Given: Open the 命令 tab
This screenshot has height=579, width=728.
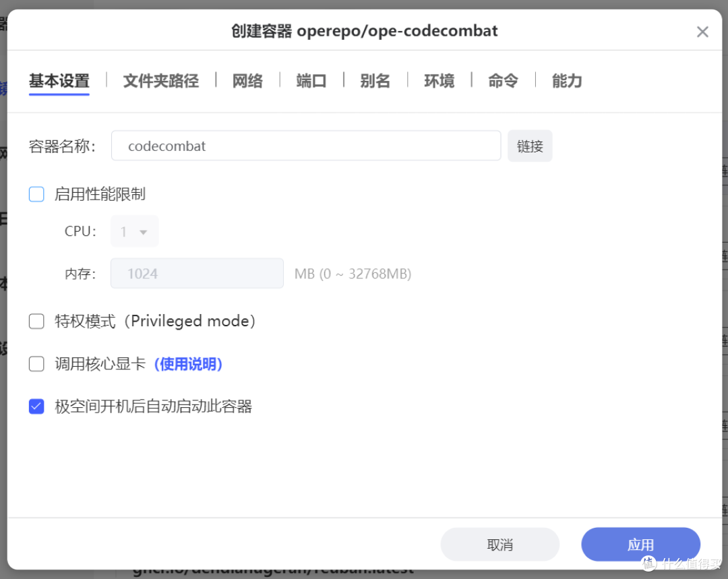Looking at the screenshot, I should 503,81.
